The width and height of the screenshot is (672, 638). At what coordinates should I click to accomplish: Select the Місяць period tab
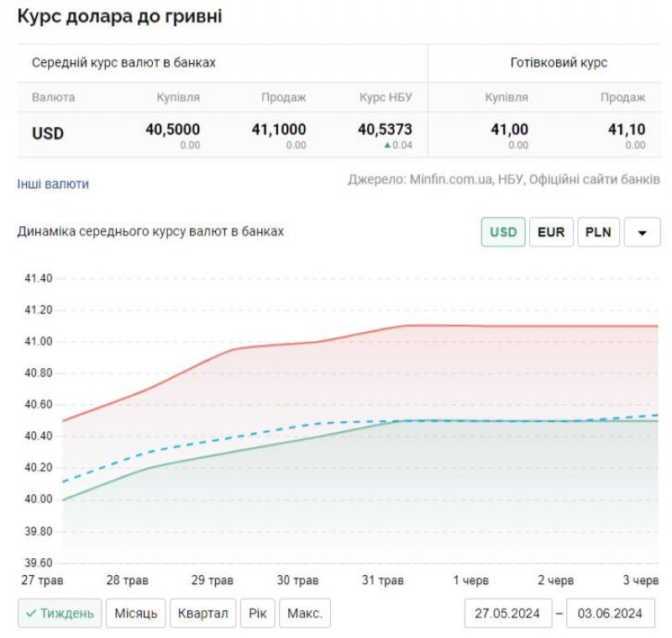[x=135, y=614]
